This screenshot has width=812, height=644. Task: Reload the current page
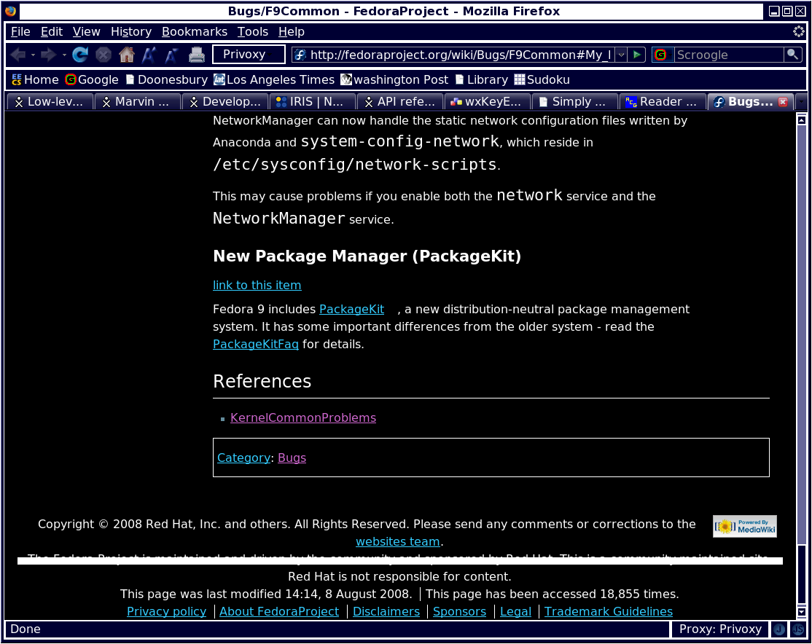pyautogui.click(x=80, y=55)
